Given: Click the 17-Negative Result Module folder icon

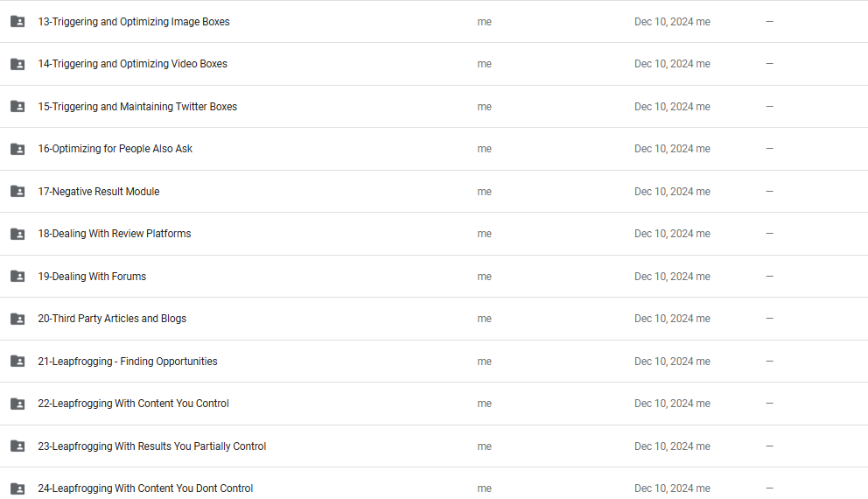Looking at the screenshot, I should click(x=17, y=192).
